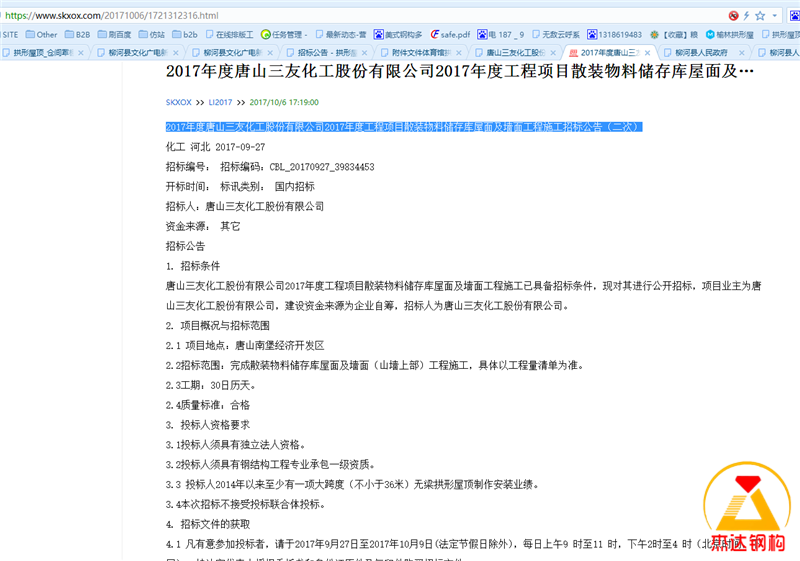Screen dimensions: 800x561
Task: Expand the dropdown arrow beside the star
Action: tap(774, 16)
